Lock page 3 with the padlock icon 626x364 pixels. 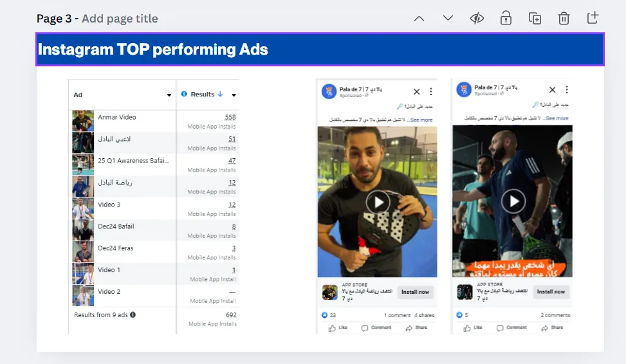coord(506,19)
